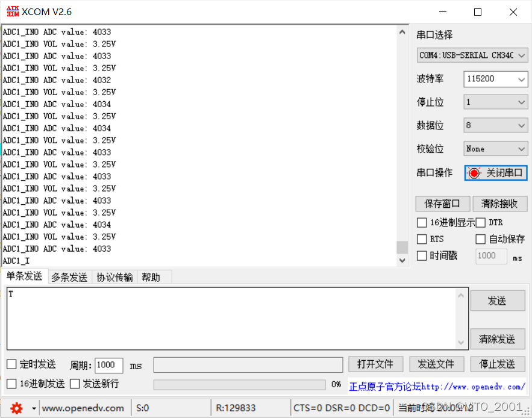Enable the 时间戳 timestamp checkbox

[422, 255]
